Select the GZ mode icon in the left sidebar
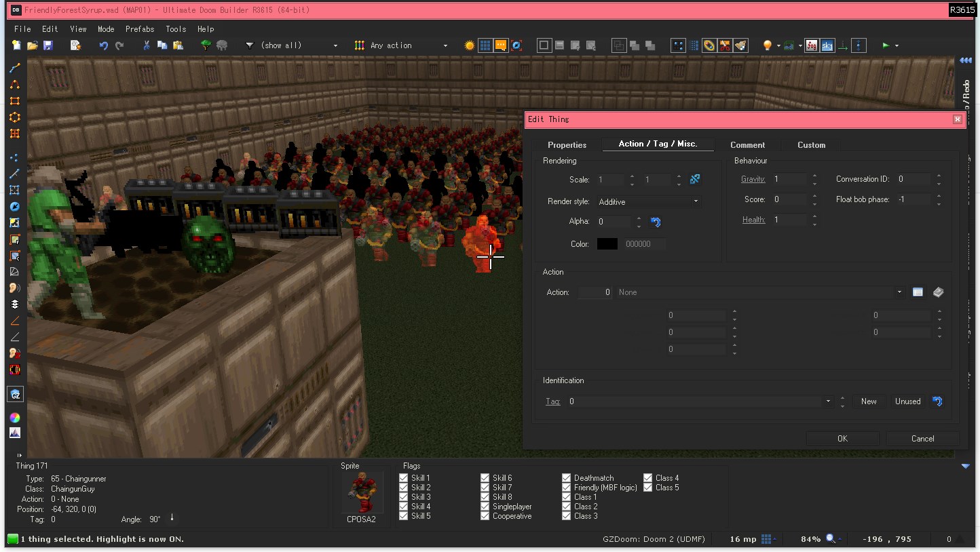 coord(15,394)
